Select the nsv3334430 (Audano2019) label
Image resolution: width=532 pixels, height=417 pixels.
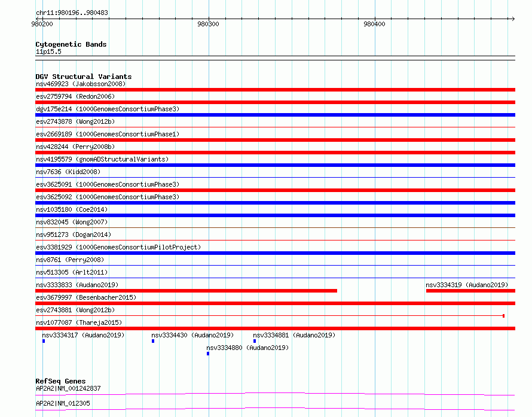click(x=192, y=335)
